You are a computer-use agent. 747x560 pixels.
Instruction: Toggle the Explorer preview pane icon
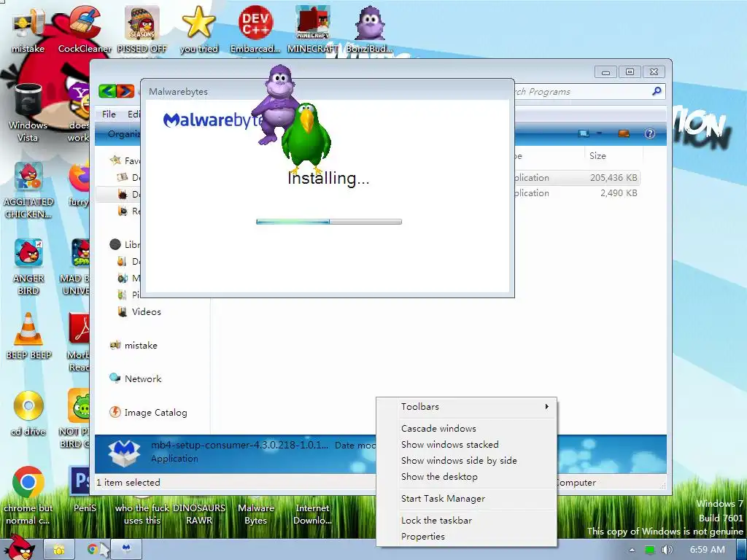coord(624,133)
